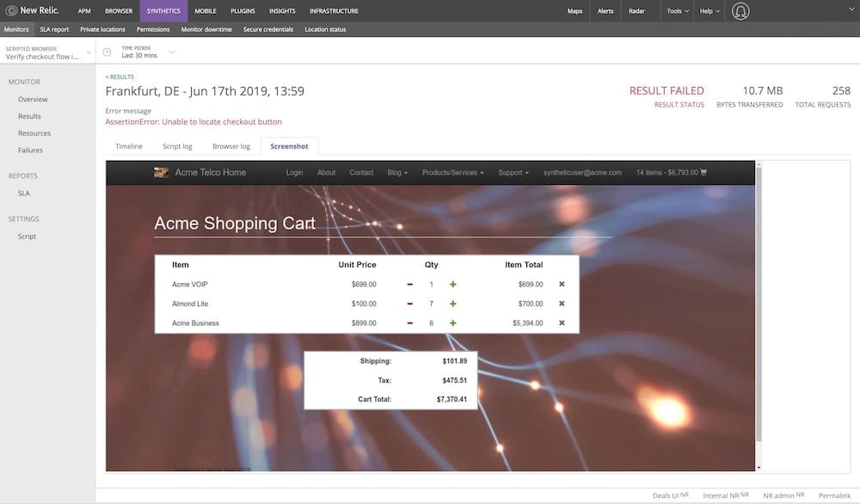
Task: Open the Monitors sub-navigation tab
Action: tap(15, 29)
